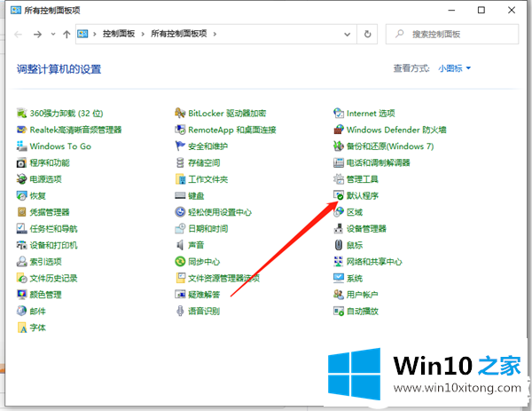This screenshot has height=411, width=532.
Task: Refresh the control panel view
Action: coord(367,34)
